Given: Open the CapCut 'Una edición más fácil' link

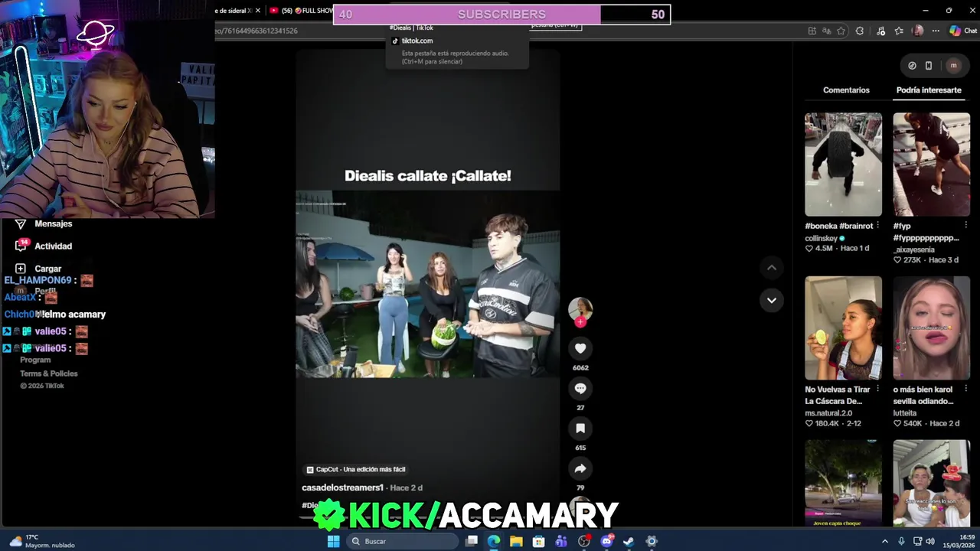Looking at the screenshot, I should click(x=356, y=469).
